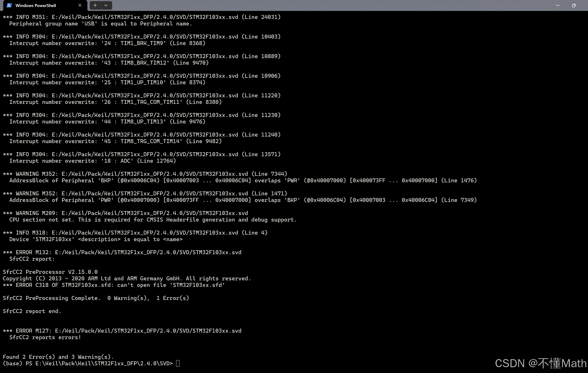This screenshot has width=588, height=373.
Task: Click the PS prompt path text
Action: click(x=104, y=363)
